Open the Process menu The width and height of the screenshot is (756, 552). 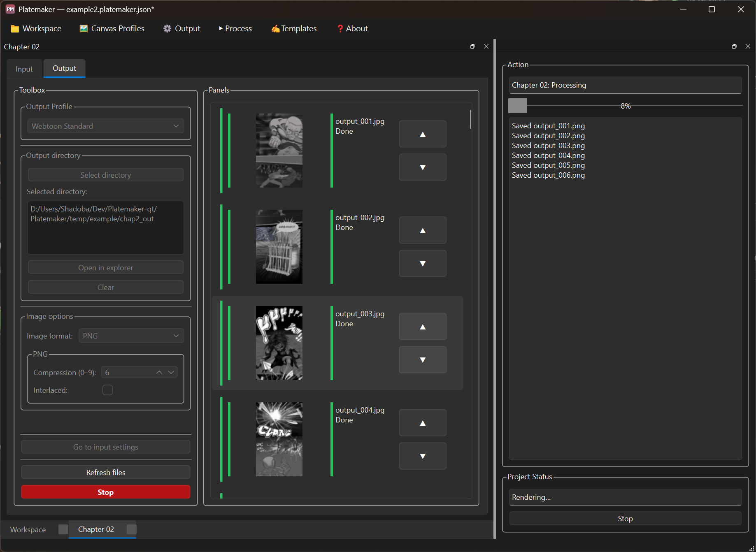coord(235,28)
